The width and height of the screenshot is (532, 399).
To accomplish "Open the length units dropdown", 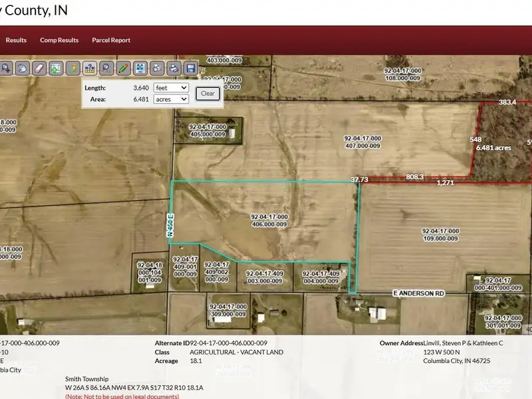I will pyautogui.click(x=170, y=88).
